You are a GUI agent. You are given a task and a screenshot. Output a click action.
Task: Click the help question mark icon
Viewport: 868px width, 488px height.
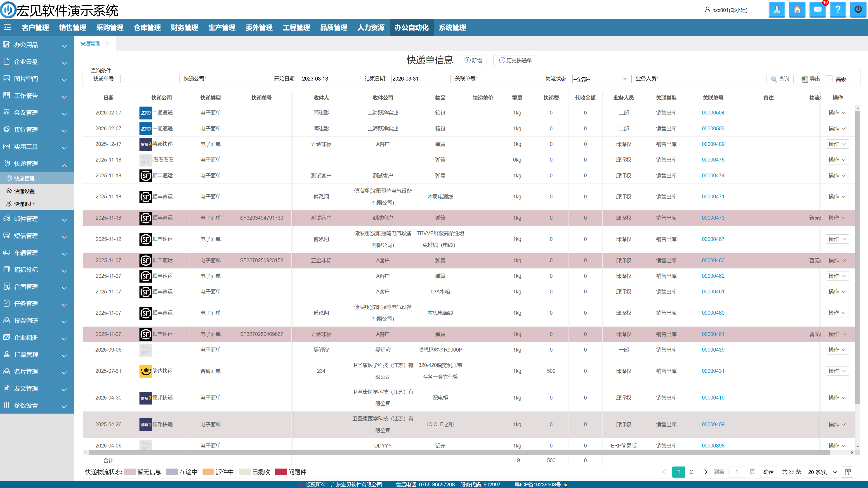coord(838,10)
